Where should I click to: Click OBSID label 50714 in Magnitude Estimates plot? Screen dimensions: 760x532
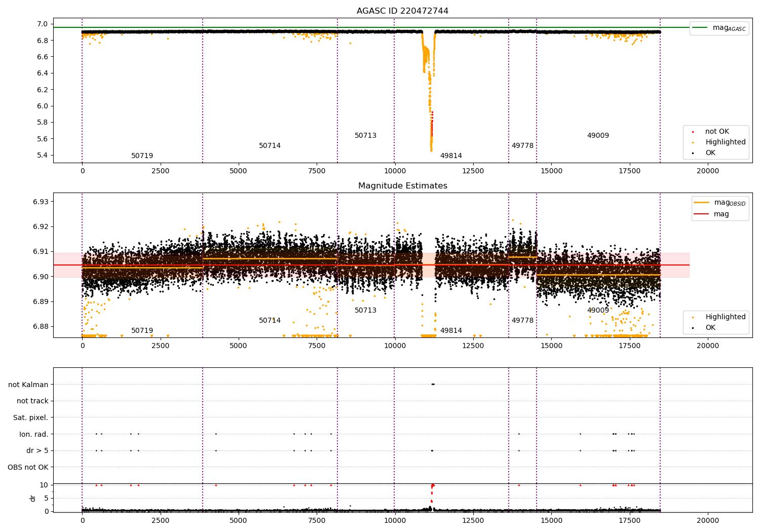tap(270, 321)
